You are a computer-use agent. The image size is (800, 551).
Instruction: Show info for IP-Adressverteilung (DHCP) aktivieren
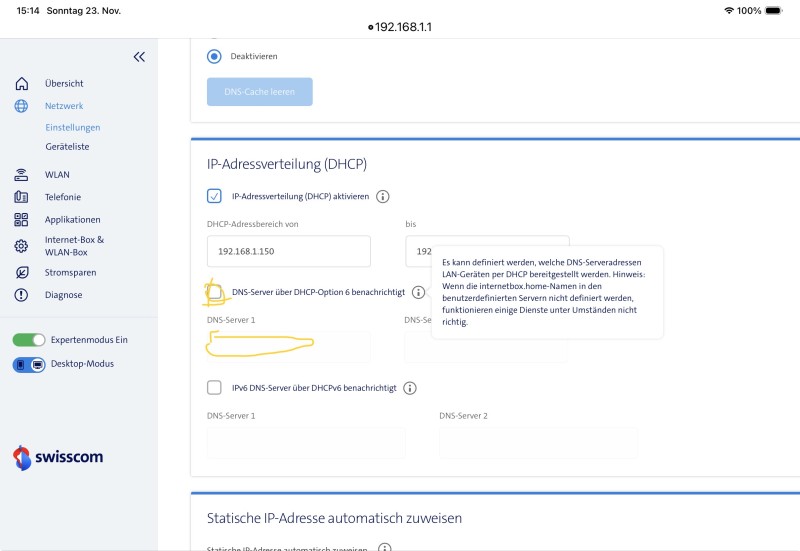click(382, 197)
